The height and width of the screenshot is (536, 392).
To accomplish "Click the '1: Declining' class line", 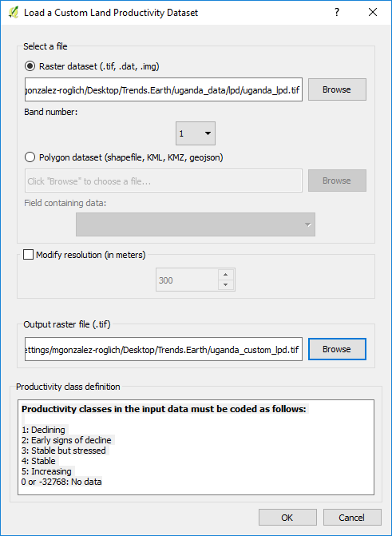I will [43, 430].
